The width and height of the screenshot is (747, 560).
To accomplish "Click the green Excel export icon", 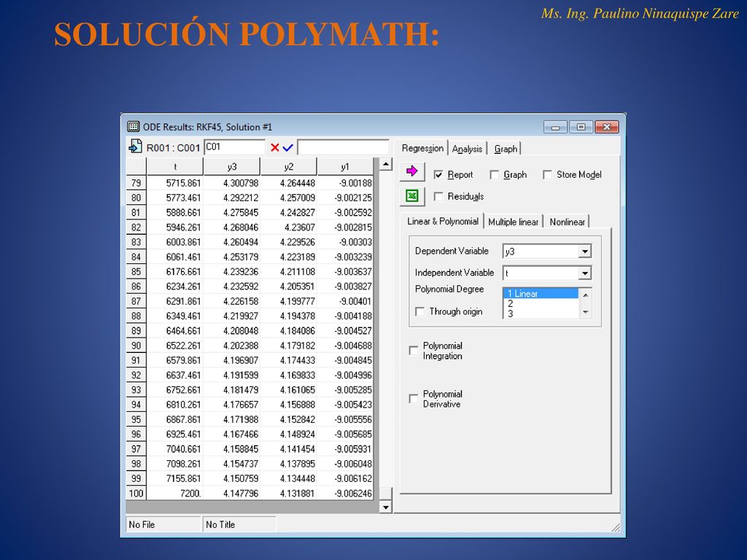I will pyautogui.click(x=412, y=195).
